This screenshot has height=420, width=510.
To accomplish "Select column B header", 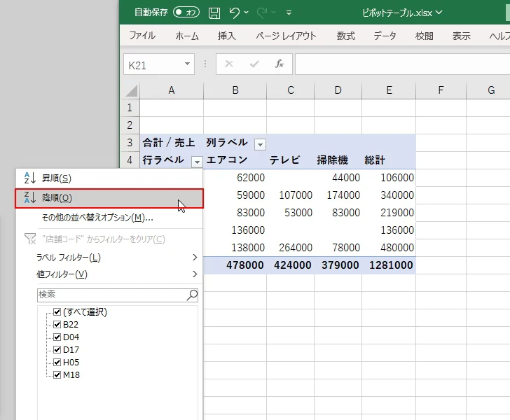I will pyautogui.click(x=235, y=90).
